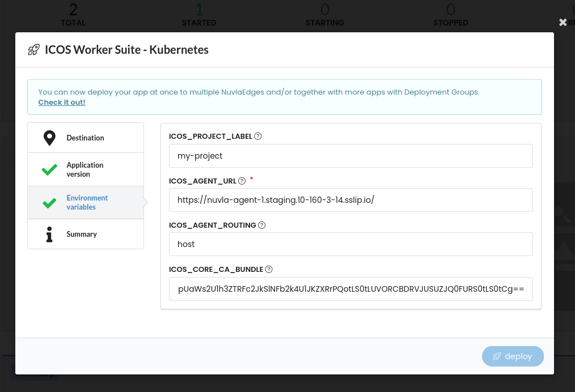Viewport: 575px width, 392px height.
Task: Click the ICOS_CORE_CA_BUNDLE field label
Action: pyautogui.click(x=216, y=270)
